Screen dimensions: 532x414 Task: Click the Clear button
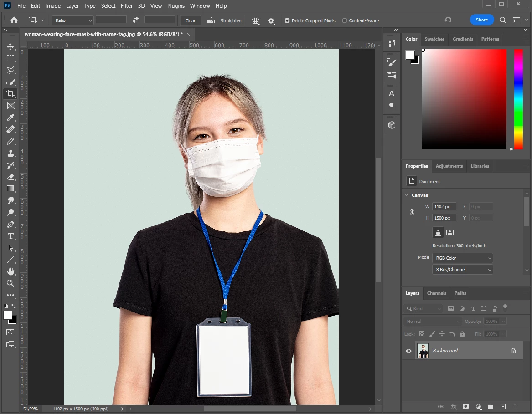pos(191,20)
